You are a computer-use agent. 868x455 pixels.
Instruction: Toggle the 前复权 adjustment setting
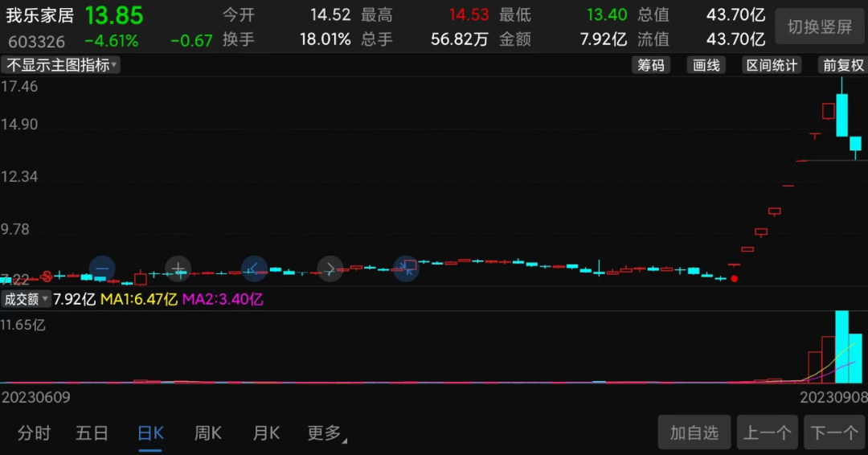click(842, 65)
